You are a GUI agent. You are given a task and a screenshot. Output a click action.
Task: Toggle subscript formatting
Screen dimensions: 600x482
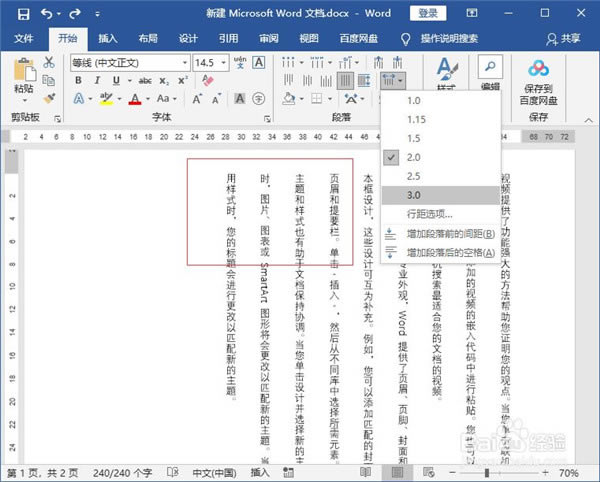pos(164,81)
